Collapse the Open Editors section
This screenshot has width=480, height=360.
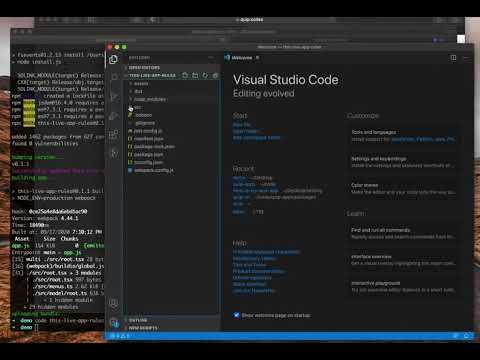(x=173, y=67)
